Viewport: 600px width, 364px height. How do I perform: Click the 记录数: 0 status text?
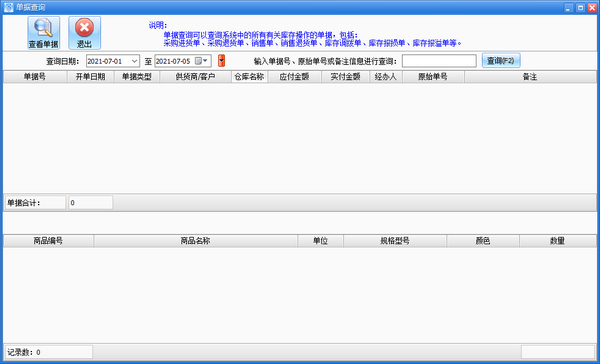24,352
